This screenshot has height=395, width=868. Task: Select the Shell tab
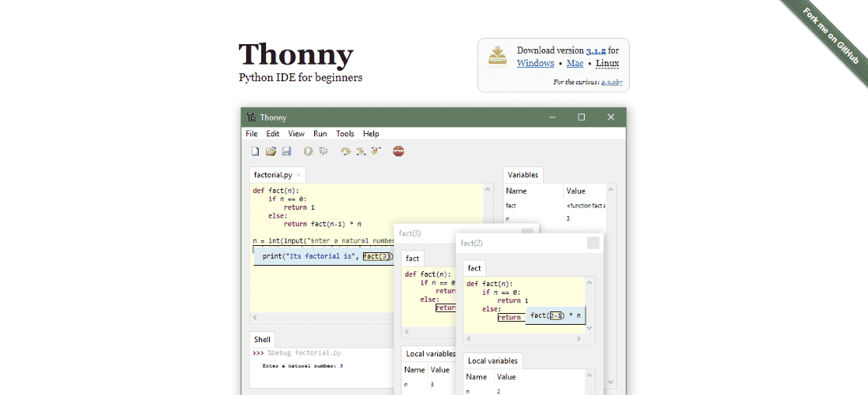pos(263,339)
